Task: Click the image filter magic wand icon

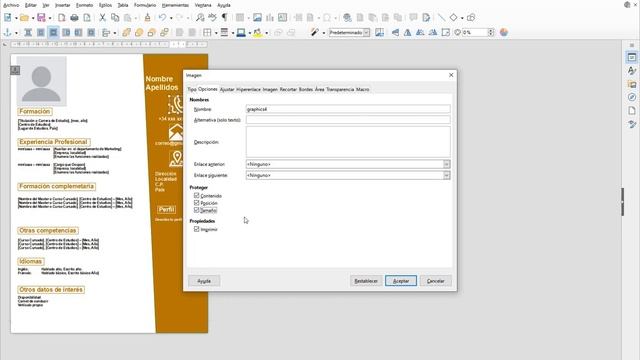Action: (x=314, y=32)
